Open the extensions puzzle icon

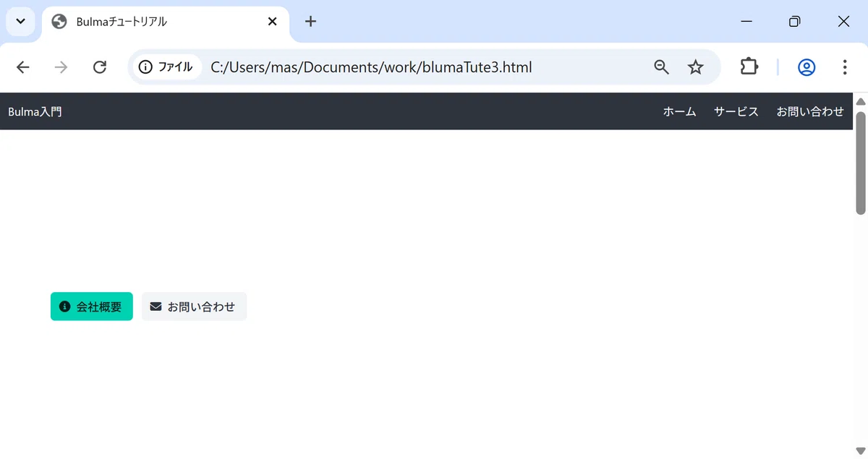(749, 67)
